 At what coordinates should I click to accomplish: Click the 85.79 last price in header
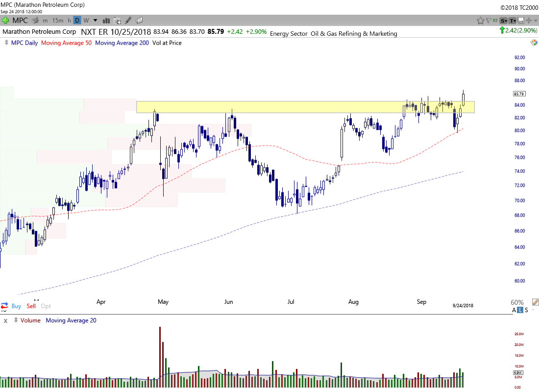point(216,32)
